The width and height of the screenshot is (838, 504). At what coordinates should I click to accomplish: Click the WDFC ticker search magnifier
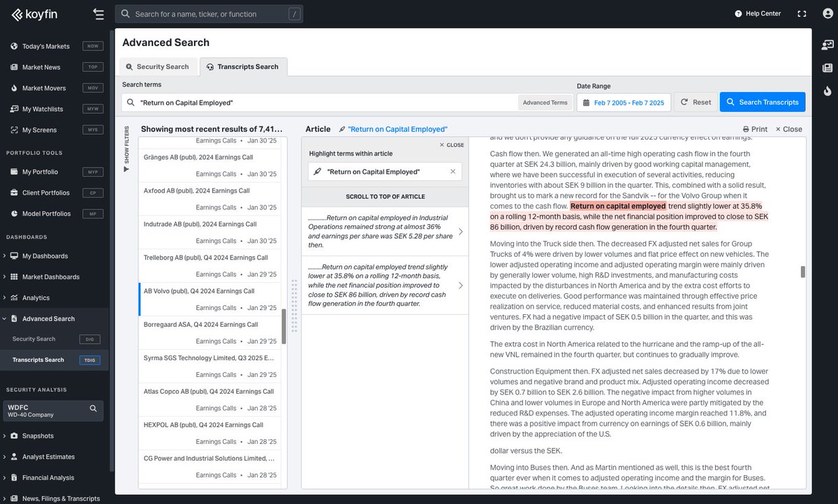click(93, 408)
